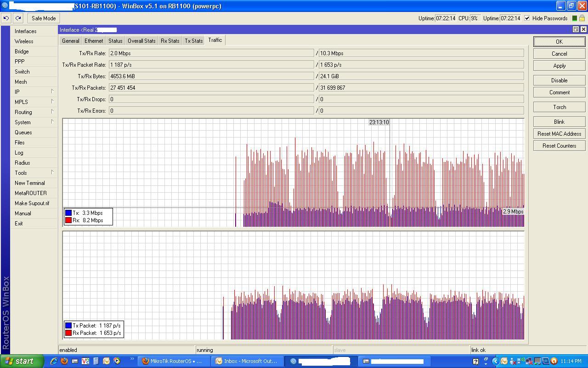Click the Tx Packets field showing 27 451 454

point(211,88)
